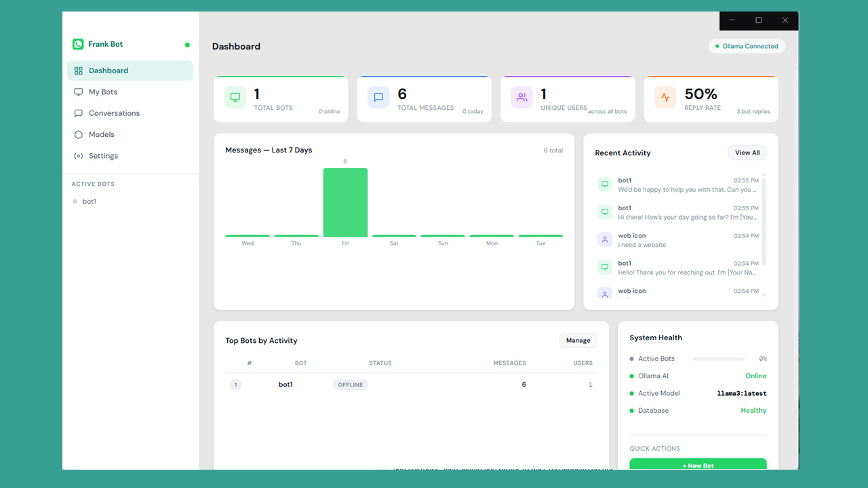The width and height of the screenshot is (868, 488).
Task: Click the "across all bots" caption
Action: (608, 112)
